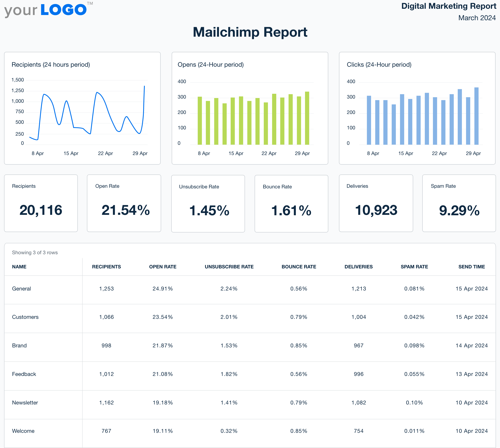The width and height of the screenshot is (500, 448).
Task: Open the Customers campaign row
Action: [25, 317]
